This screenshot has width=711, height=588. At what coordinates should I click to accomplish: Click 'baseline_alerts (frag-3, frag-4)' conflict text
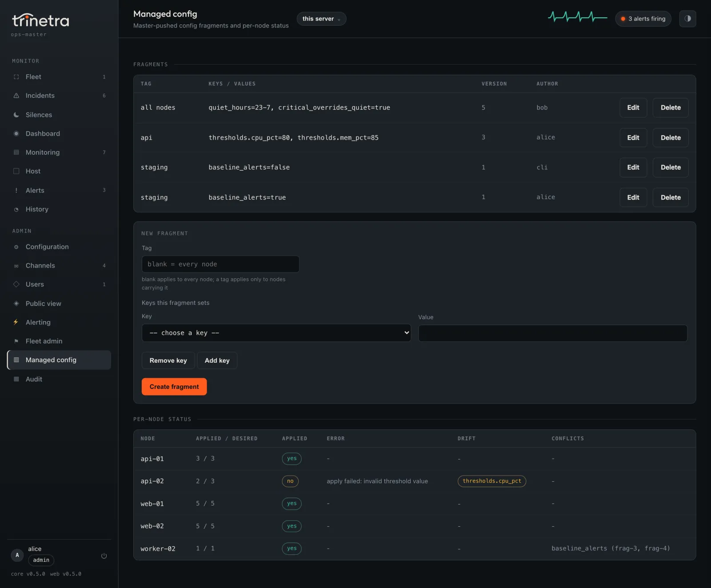pos(611,548)
